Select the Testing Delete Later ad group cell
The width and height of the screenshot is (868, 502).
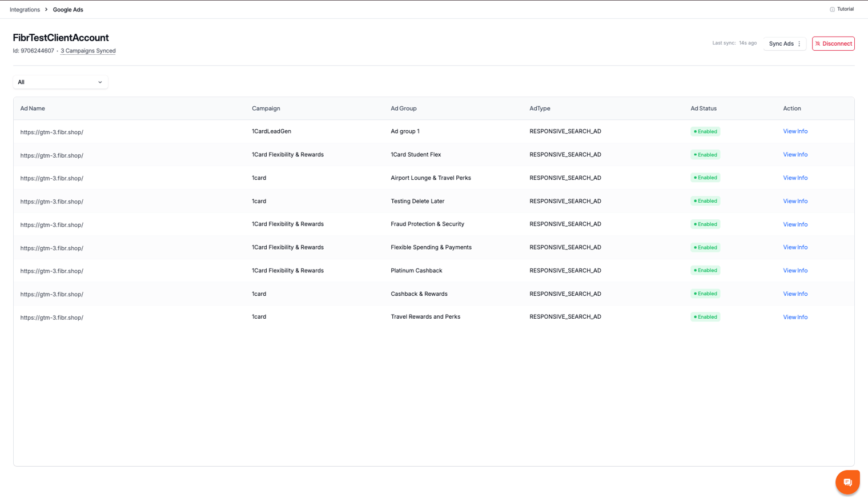[417, 201]
